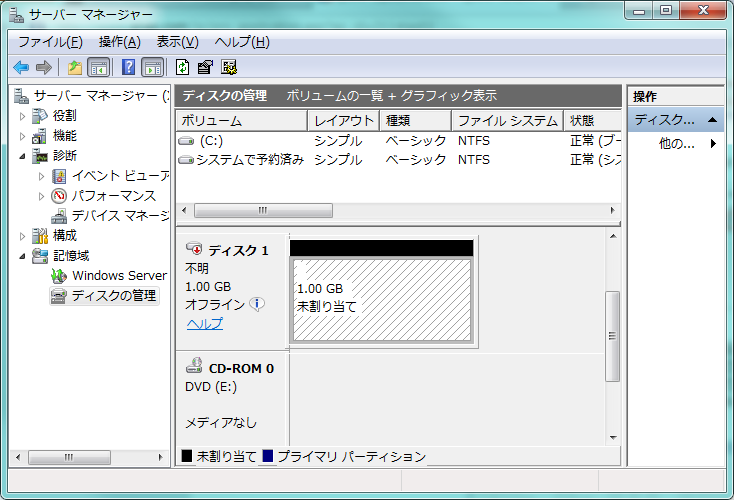Click the (C:) volume drive icon
This screenshot has height=500, width=734.
coord(186,141)
